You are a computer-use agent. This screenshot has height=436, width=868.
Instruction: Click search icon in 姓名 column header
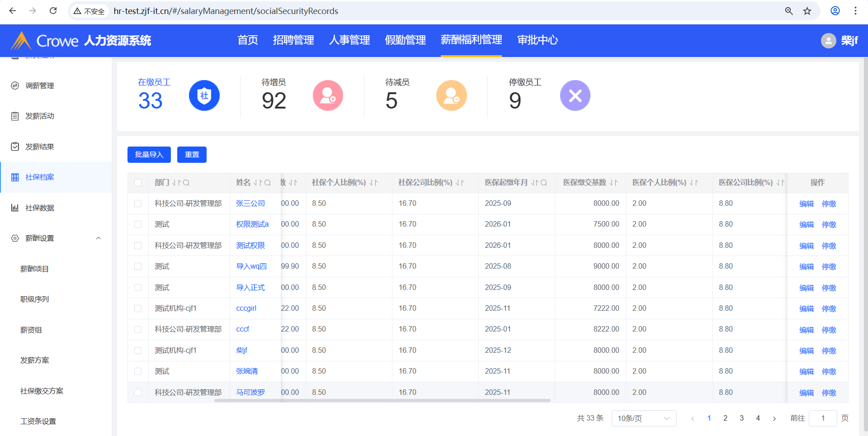(x=268, y=183)
